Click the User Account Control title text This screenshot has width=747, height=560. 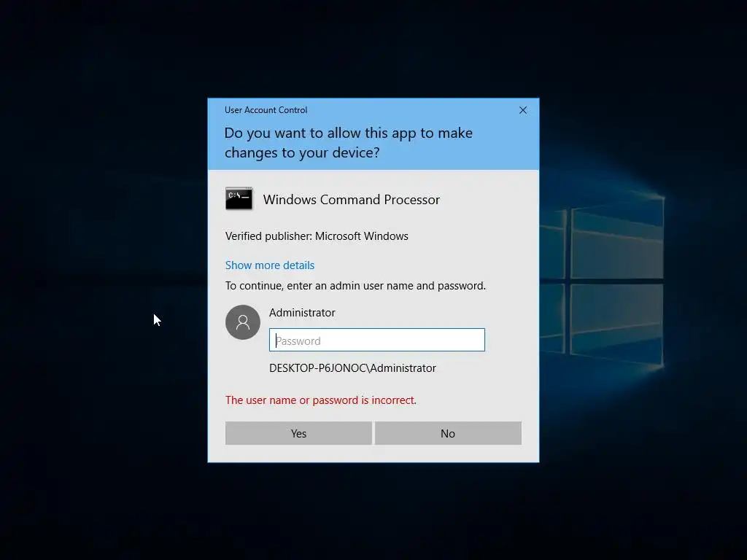pyautogui.click(x=266, y=110)
